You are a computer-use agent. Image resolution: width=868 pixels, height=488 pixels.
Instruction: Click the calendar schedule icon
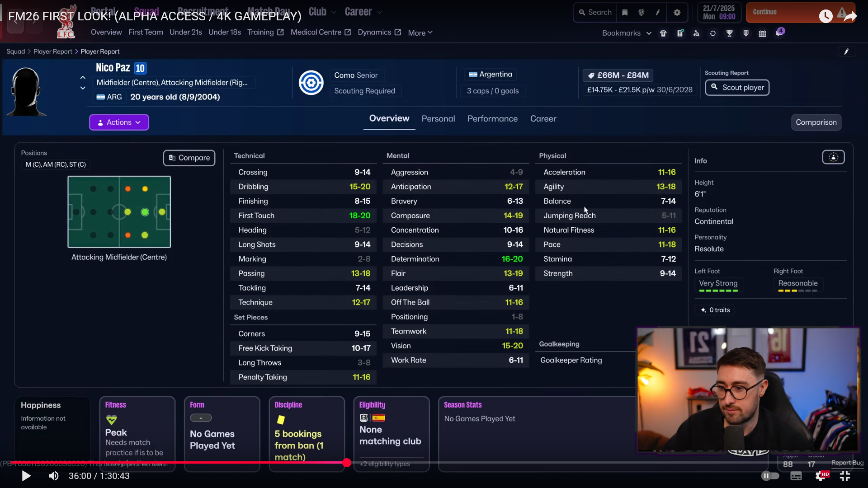pyautogui.click(x=762, y=33)
